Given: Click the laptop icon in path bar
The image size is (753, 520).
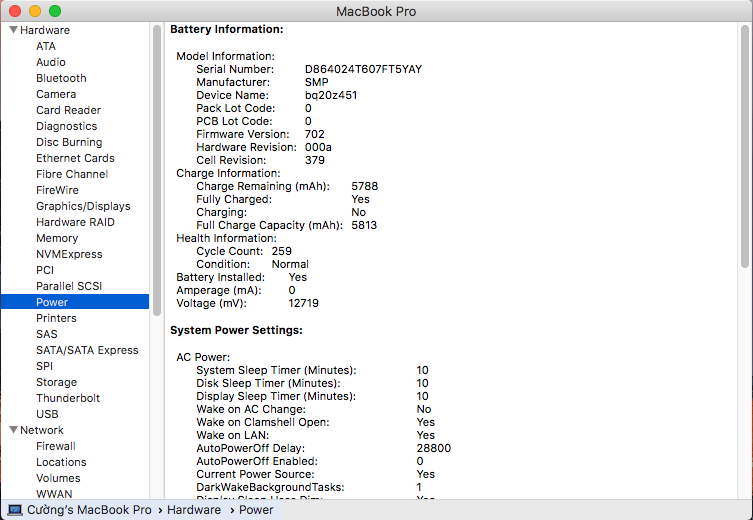Looking at the screenshot, I should point(14,510).
